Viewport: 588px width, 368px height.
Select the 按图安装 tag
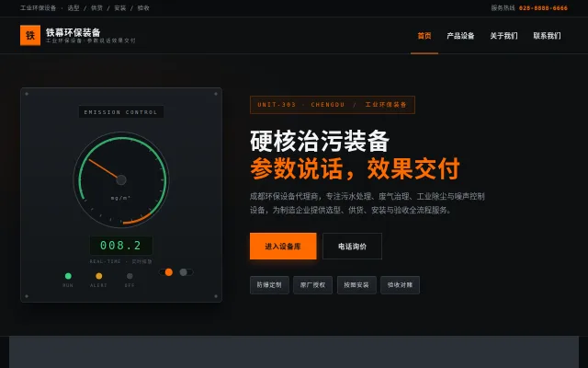356,285
